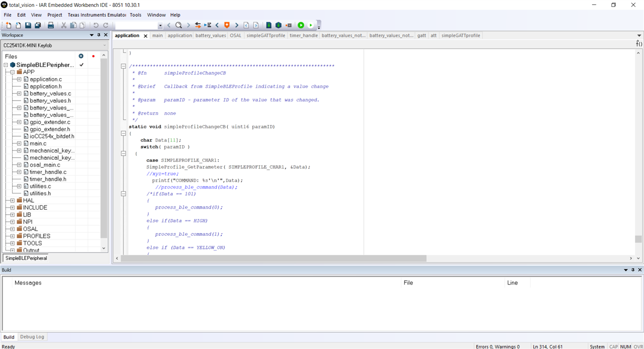Expand the INCLUDE folder node
The height and width of the screenshot is (349, 644).
(x=13, y=208)
